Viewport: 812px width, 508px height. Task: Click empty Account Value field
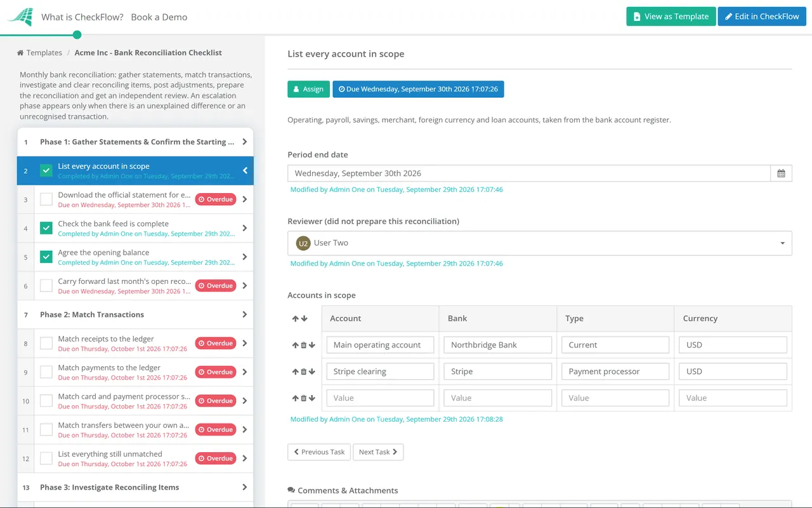(380, 399)
